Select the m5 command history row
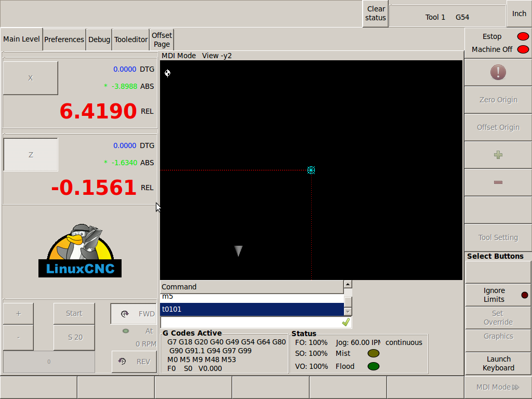The width and height of the screenshot is (532, 399). 252,298
